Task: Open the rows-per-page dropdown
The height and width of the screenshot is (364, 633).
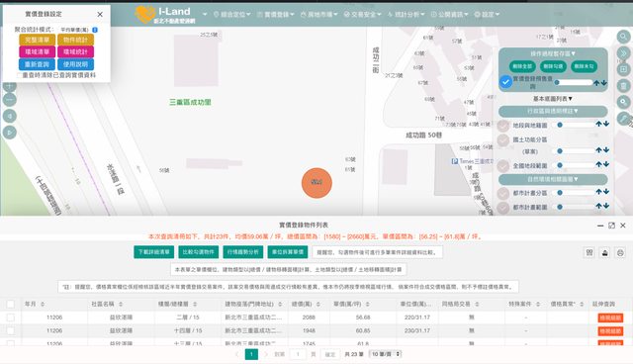Action: (x=385, y=354)
